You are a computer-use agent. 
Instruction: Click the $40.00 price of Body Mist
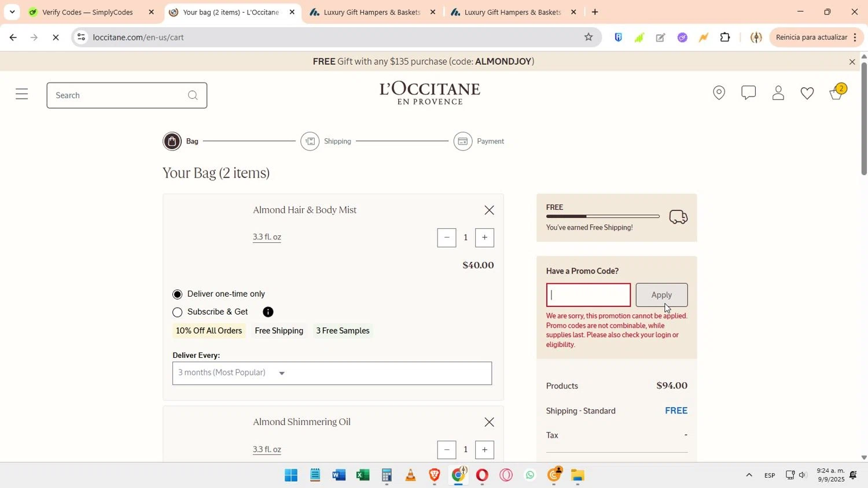(478, 265)
